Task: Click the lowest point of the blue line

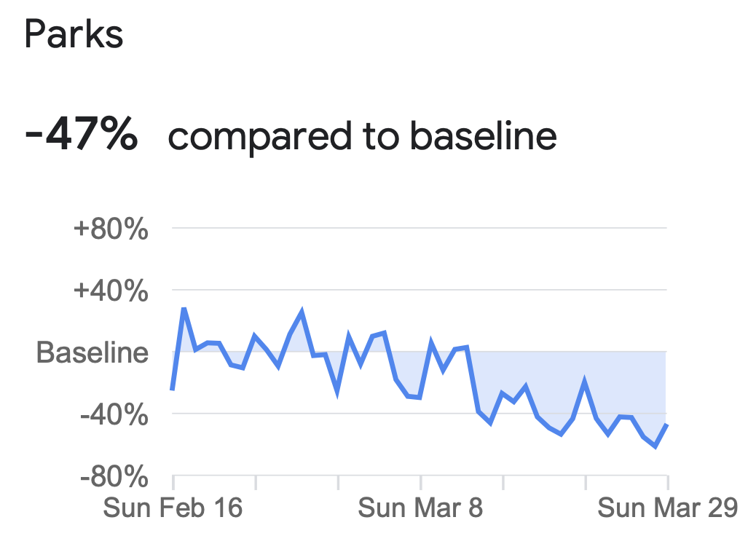Action: pyautogui.click(x=655, y=446)
